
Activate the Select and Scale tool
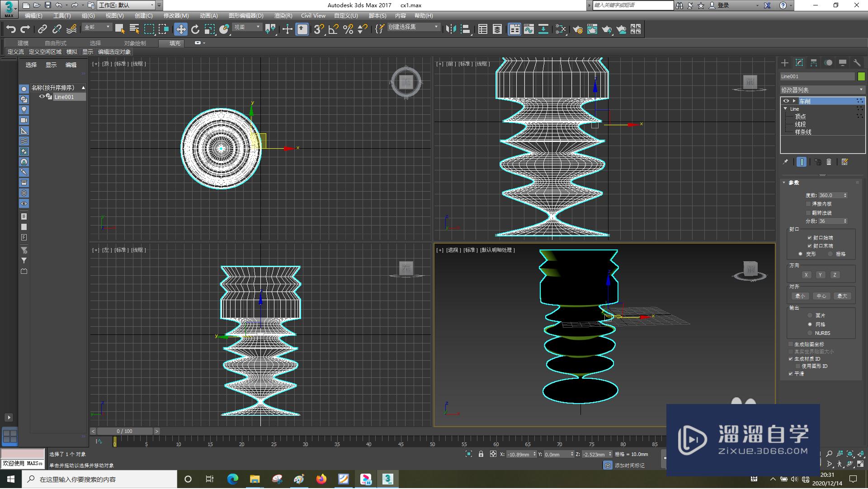[209, 29]
